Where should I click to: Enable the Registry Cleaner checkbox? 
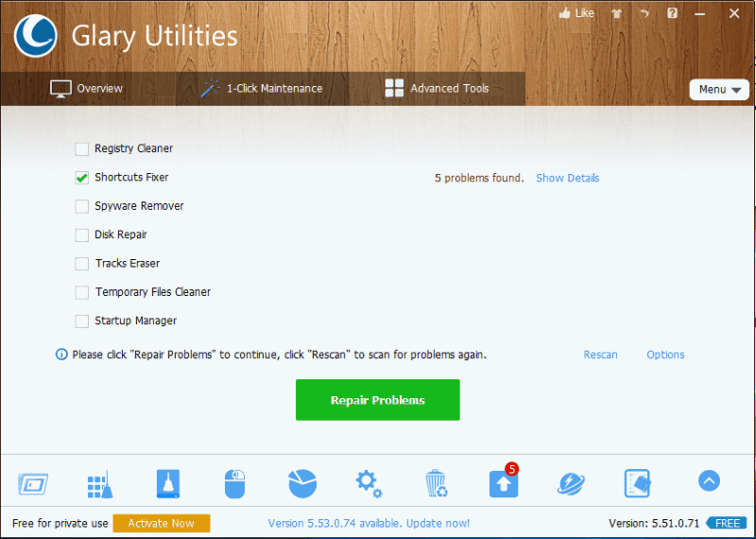82,149
